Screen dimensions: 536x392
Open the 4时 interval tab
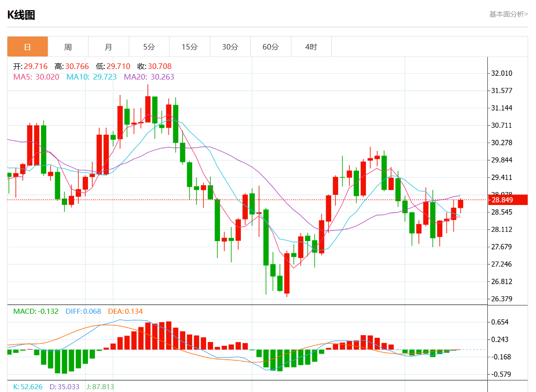[x=311, y=47]
